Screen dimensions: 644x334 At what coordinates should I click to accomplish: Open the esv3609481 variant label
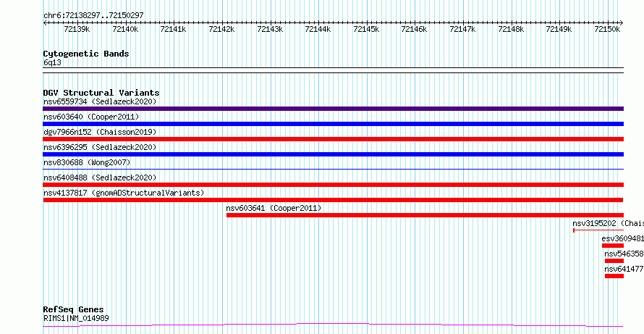[622, 238]
